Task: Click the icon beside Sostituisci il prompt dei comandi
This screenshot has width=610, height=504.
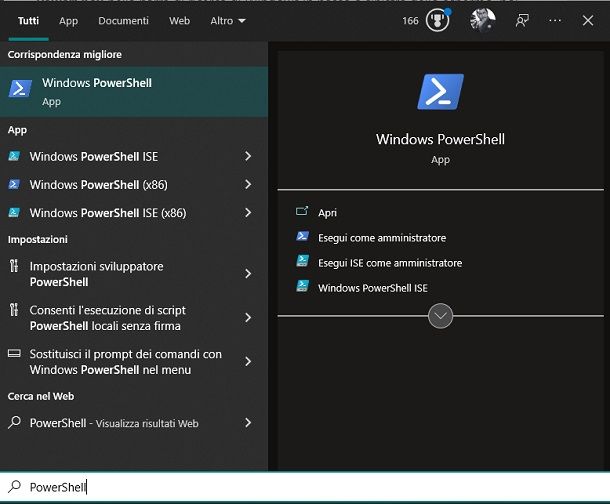Action: pyautogui.click(x=14, y=354)
